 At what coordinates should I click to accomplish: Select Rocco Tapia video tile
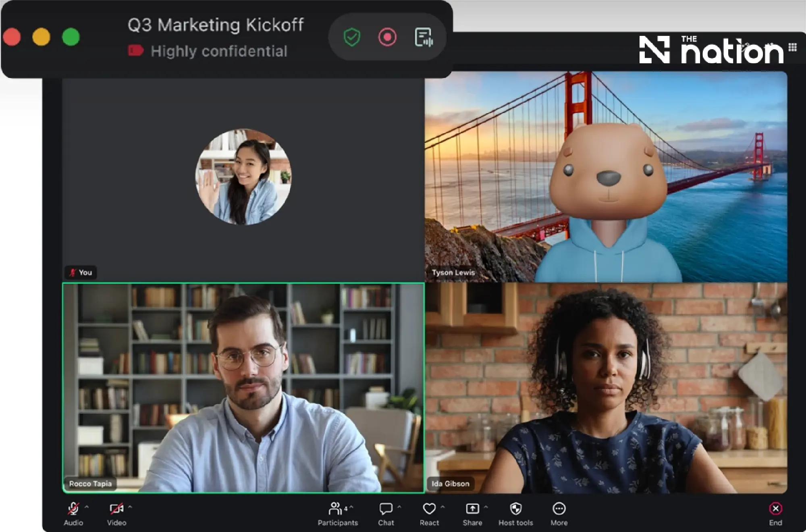coord(243,388)
